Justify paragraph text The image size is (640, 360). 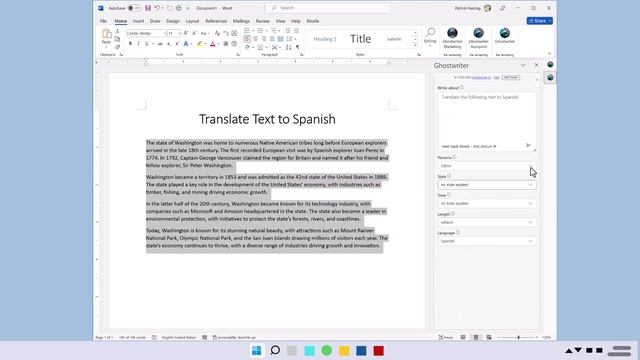point(272,39)
